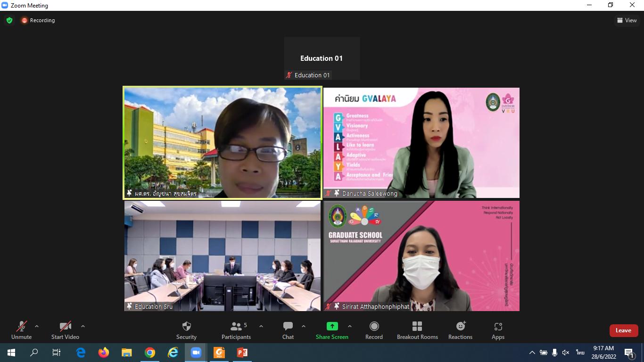Launch Internet Explorer from the taskbar

173,353
